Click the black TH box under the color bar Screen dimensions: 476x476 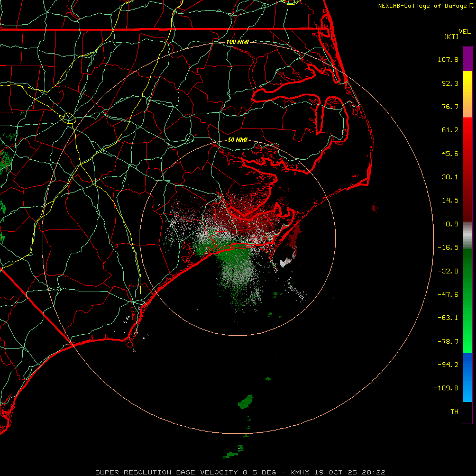(x=467, y=413)
